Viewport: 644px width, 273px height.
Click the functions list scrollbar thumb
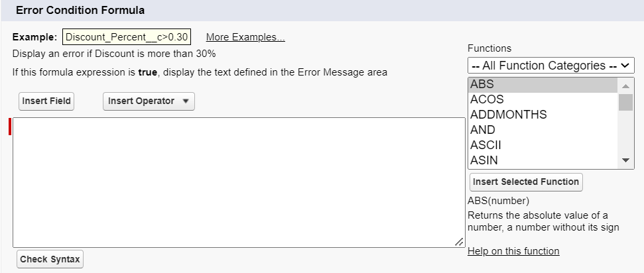point(625,101)
